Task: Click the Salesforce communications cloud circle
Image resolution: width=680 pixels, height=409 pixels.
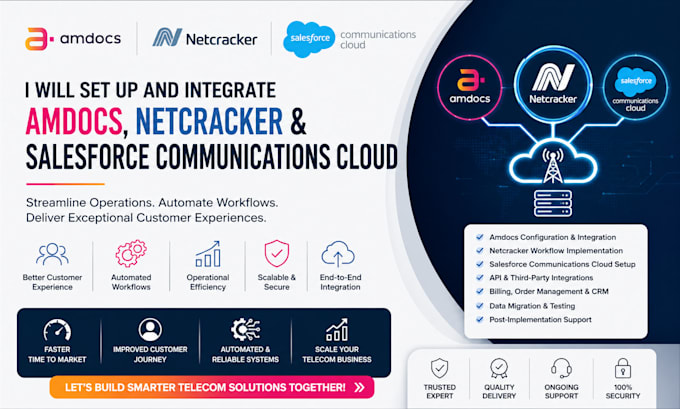Action: (x=635, y=87)
